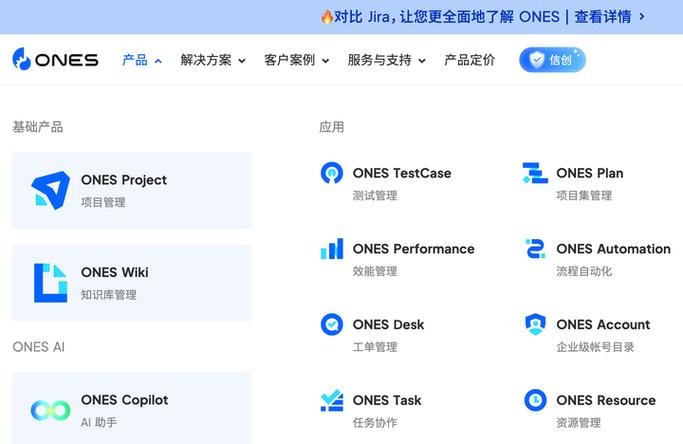The width and height of the screenshot is (683, 444).
Task: Open ONES Task title link
Action: (387, 400)
